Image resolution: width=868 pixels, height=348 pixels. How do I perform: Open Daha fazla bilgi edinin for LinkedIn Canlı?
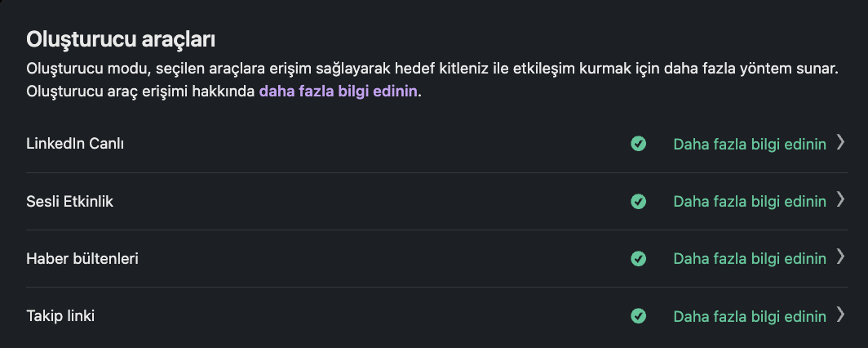click(750, 144)
